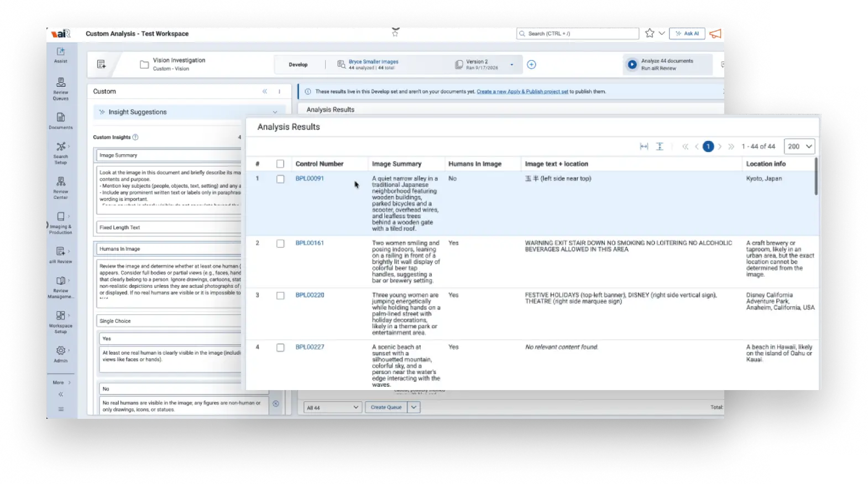
Task: Open the Apply & Publish project set link
Action: coord(522,92)
